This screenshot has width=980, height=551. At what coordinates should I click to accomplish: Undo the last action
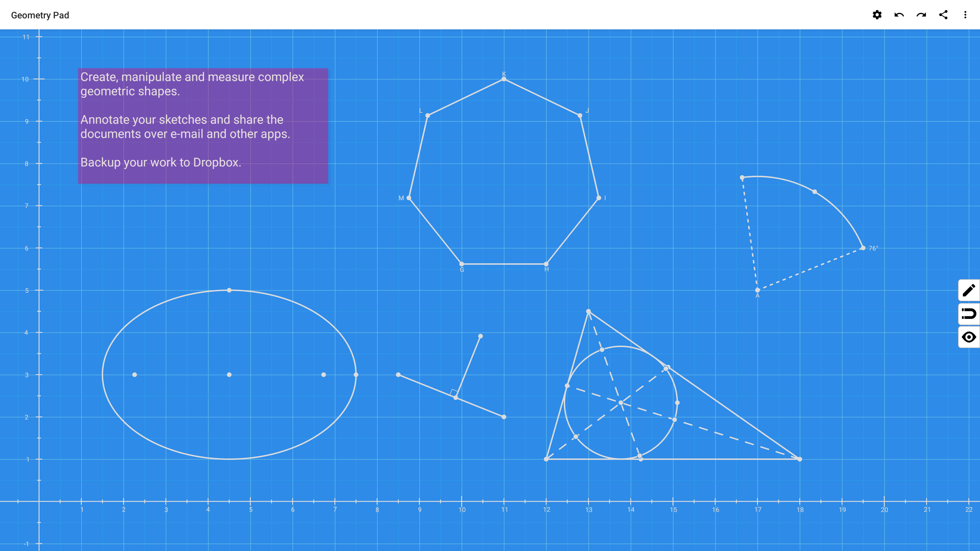click(x=899, y=15)
